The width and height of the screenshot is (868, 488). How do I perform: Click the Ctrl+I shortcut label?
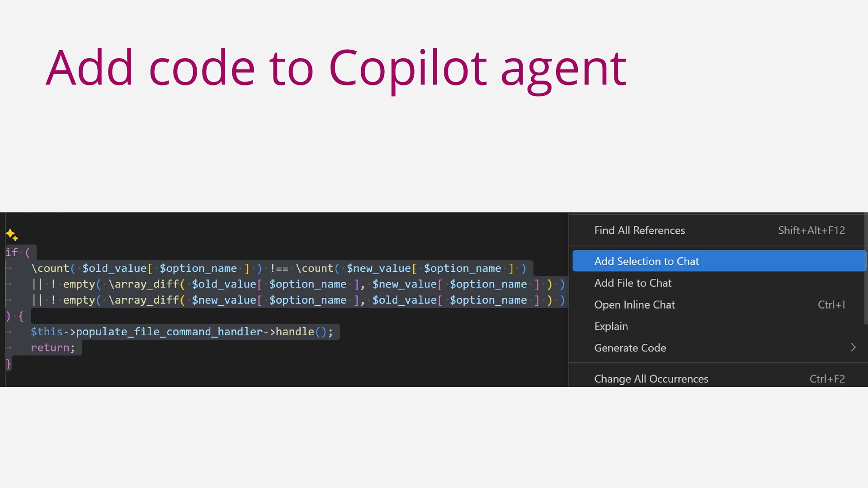pos(831,305)
